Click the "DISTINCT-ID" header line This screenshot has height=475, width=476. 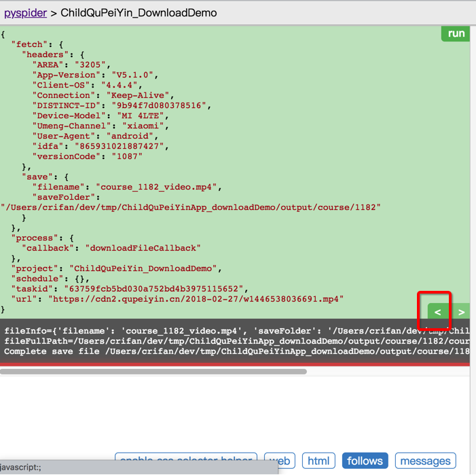(122, 106)
